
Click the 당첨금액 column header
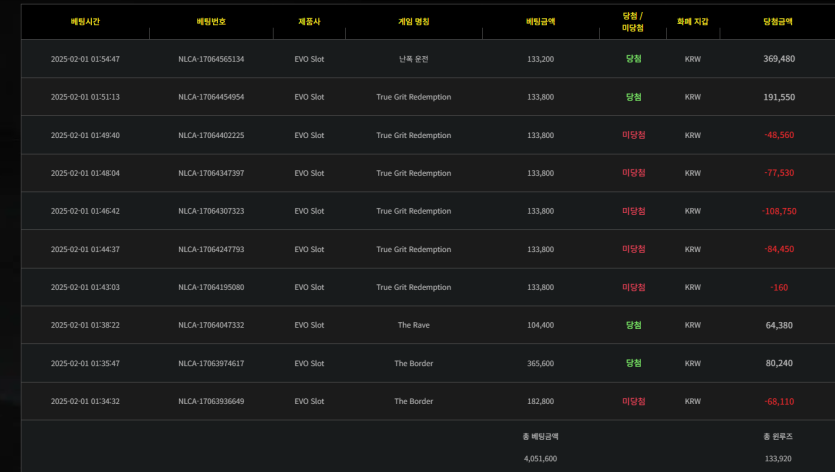click(x=777, y=20)
